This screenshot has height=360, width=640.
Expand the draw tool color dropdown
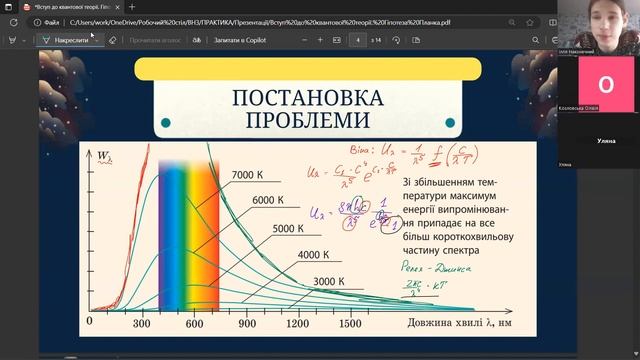coord(97,40)
